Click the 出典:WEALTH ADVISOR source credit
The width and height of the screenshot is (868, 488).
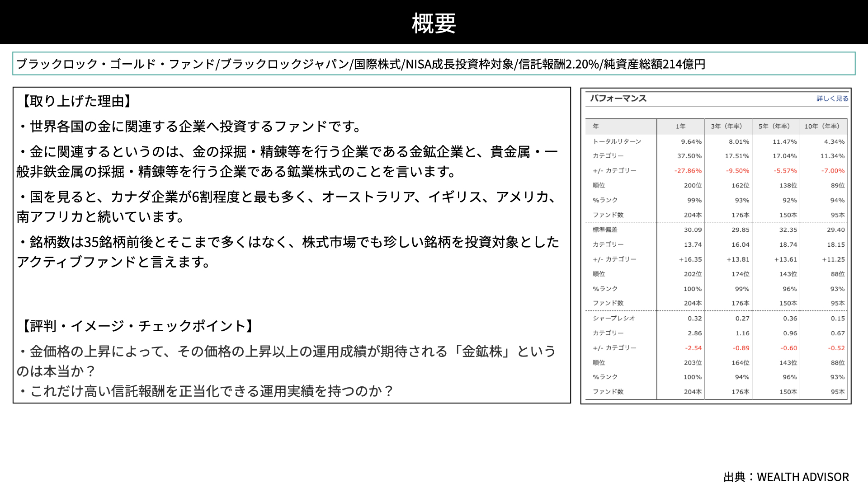pos(786,477)
